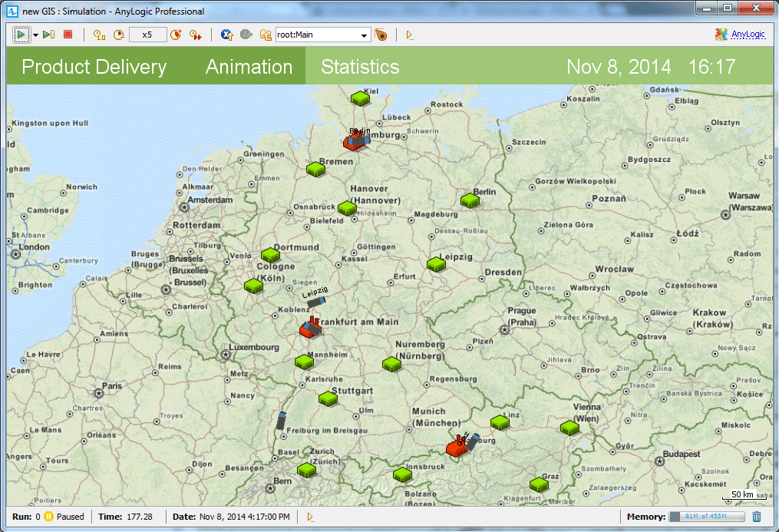Click the red factory at Frankfurt am Main

pos(310,328)
